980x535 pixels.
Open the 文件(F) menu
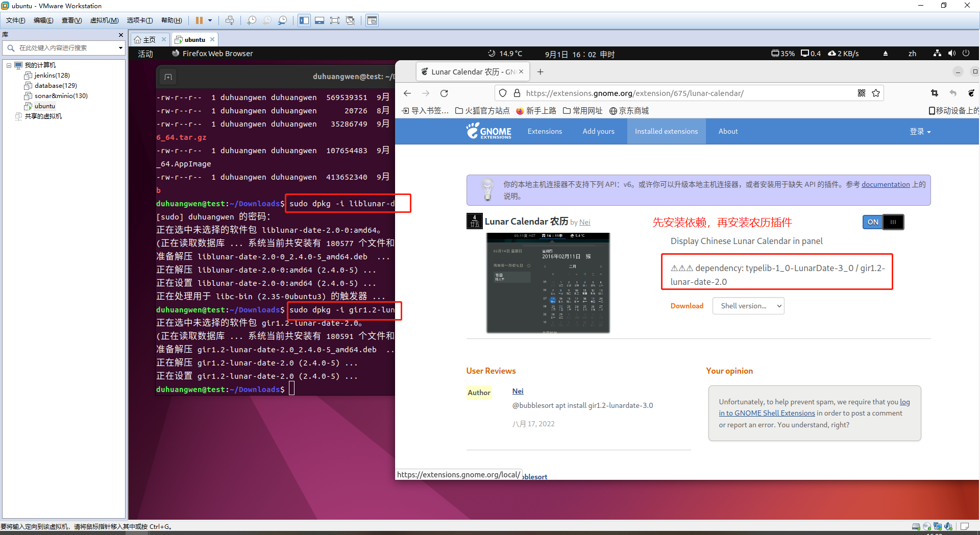(15, 20)
